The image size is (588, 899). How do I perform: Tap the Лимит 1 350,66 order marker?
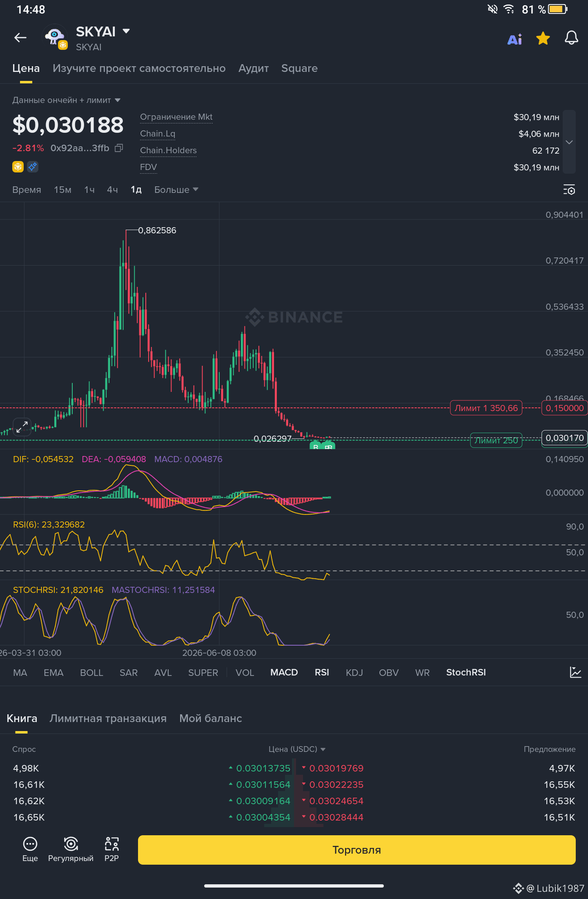coord(486,408)
